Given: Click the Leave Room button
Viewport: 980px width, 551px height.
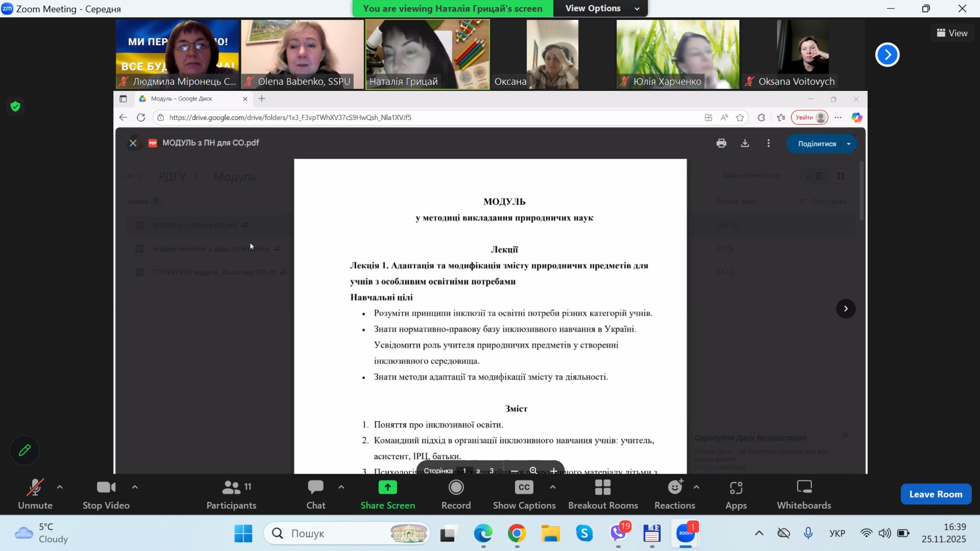Looking at the screenshot, I should [936, 494].
